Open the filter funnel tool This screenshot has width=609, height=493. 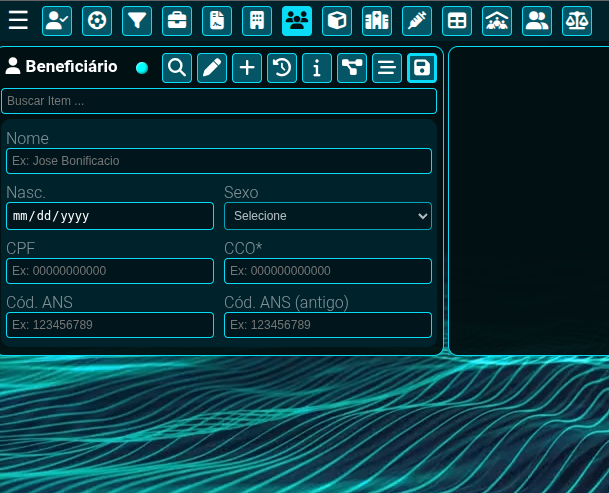point(137,20)
